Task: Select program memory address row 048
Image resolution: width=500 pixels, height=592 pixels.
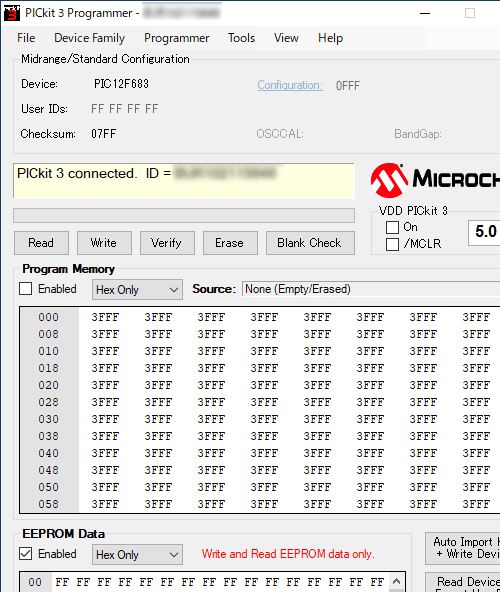Action: coord(49,470)
